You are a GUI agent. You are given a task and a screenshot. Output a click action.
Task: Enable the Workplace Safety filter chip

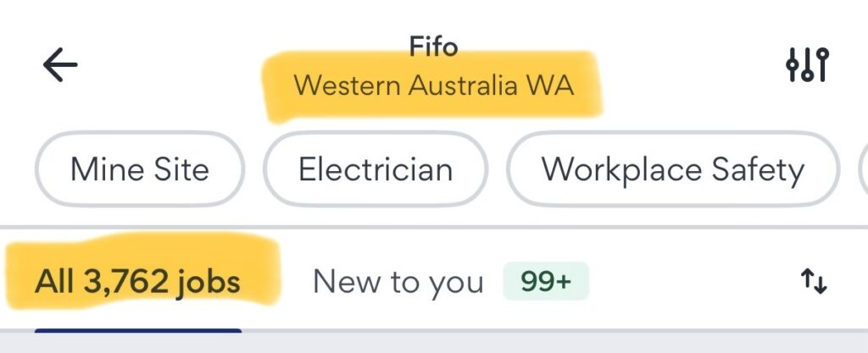[672, 169]
